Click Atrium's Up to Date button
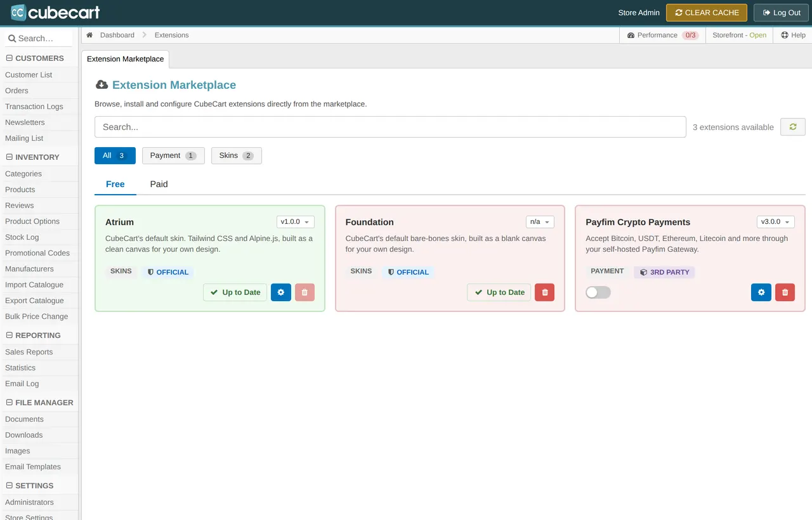This screenshot has width=812, height=520. (x=235, y=292)
